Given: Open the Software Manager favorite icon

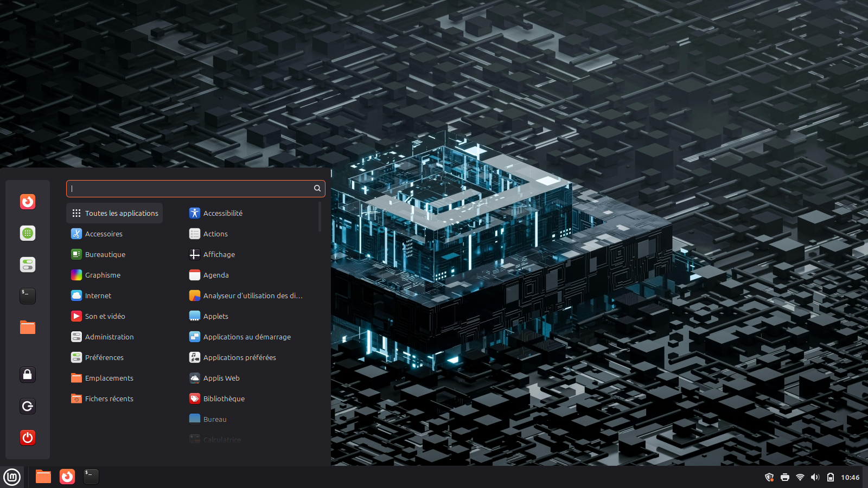Looking at the screenshot, I should pyautogui.click(x=28, y=233).
